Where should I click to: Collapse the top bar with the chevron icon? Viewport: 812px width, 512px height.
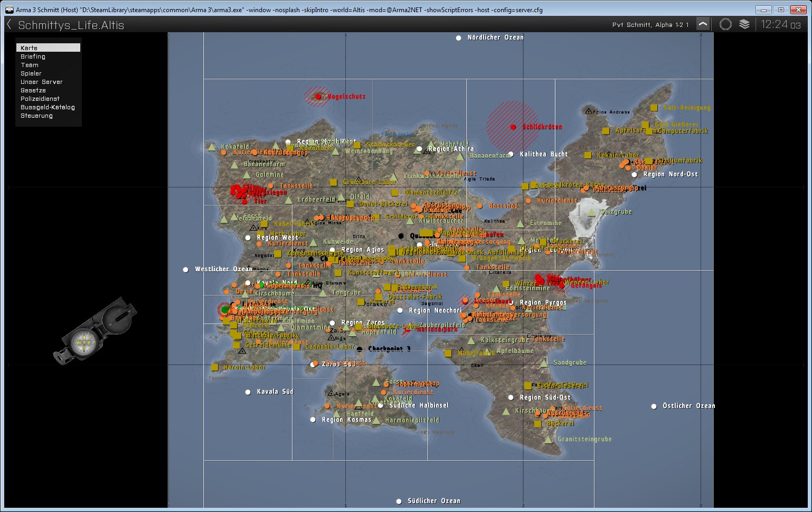coord(703,24)
